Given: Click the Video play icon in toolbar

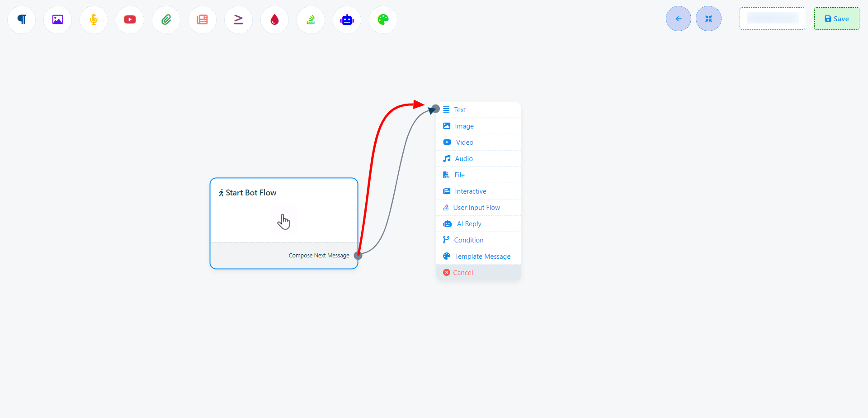Looking at the screenshot, I should [130, 19].
